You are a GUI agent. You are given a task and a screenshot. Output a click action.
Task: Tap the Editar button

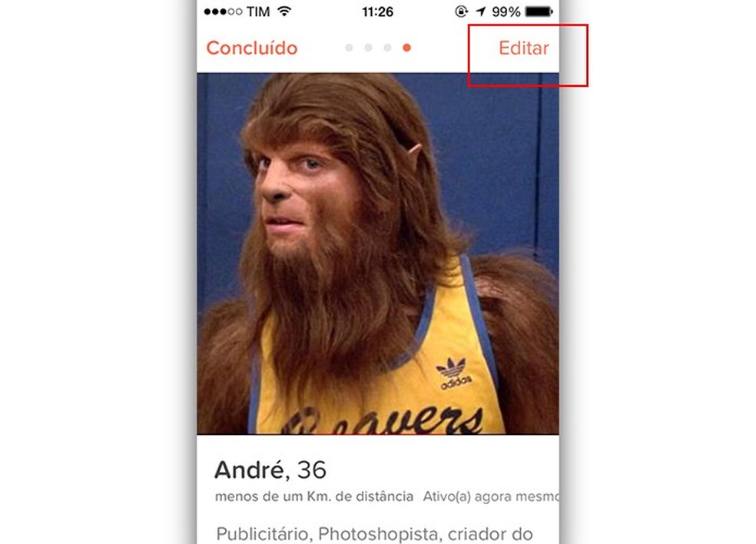pos(524,48)
